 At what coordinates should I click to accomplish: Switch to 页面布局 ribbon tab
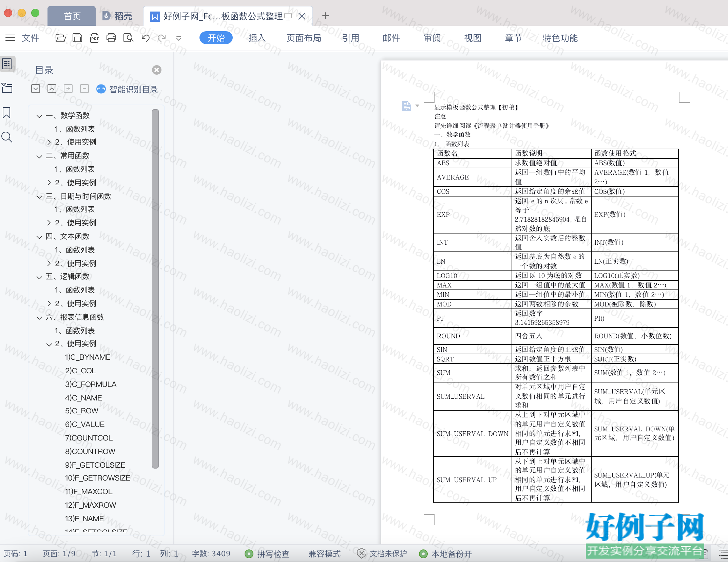[304, 38]
